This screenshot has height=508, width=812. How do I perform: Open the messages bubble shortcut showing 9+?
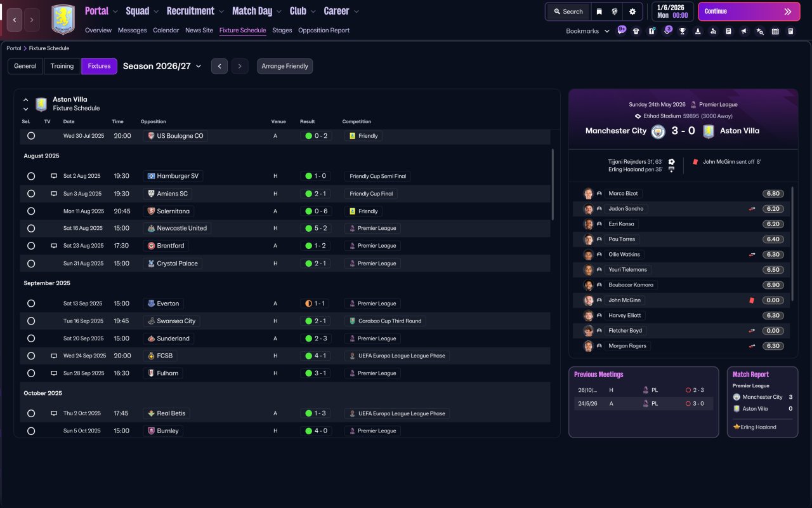(x=622, y=30)
